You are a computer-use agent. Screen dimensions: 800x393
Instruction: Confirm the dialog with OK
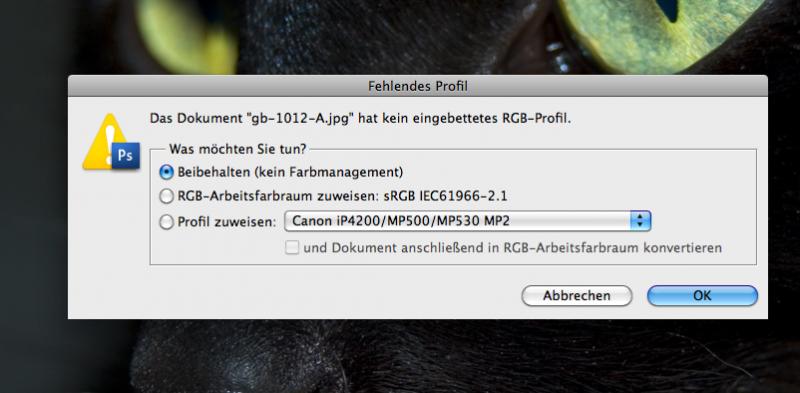point(703,296)
